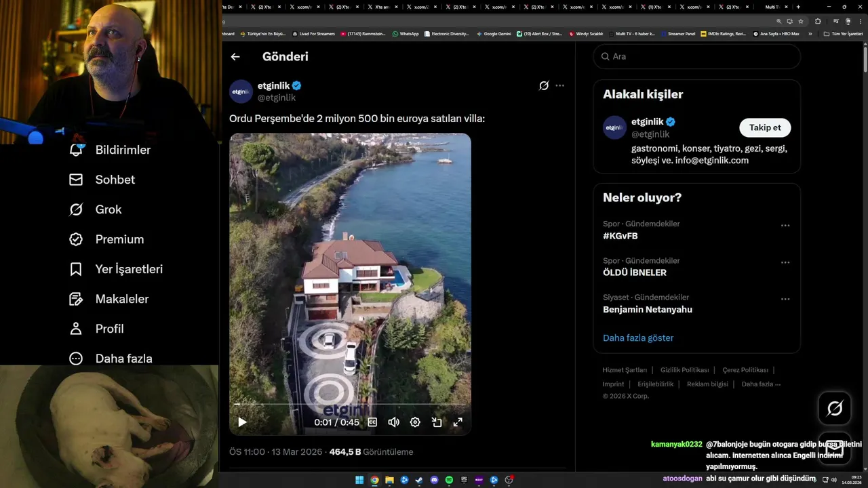Click the Grok icon on the etginlik post

tap(544, 85)
